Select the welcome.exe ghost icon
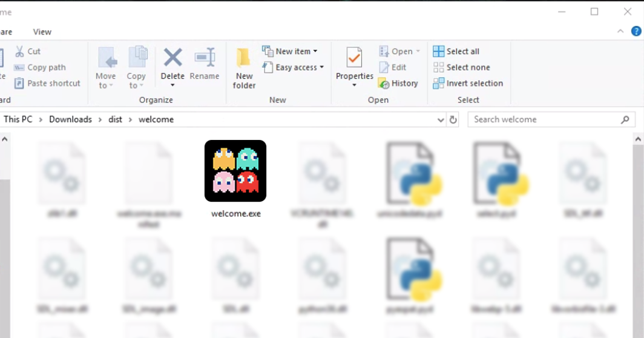The height and width of the screenshot is (338, 644). [x=235, y=171]
